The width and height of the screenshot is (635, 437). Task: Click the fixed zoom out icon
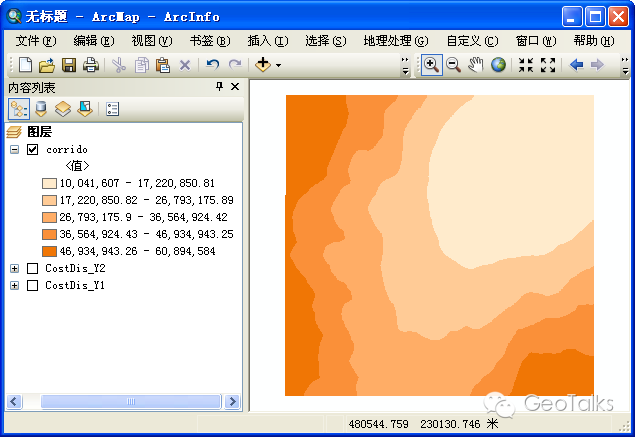(x=548, y=65)
